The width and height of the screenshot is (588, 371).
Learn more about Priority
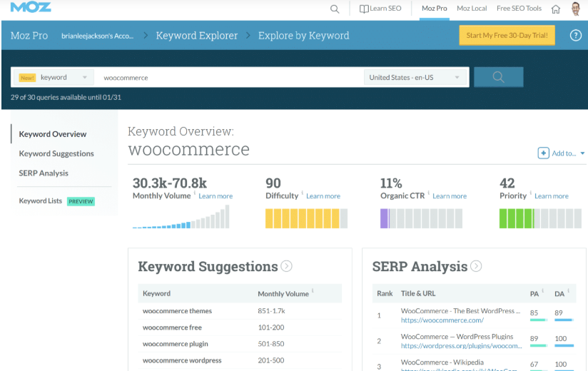click(552, 196)
